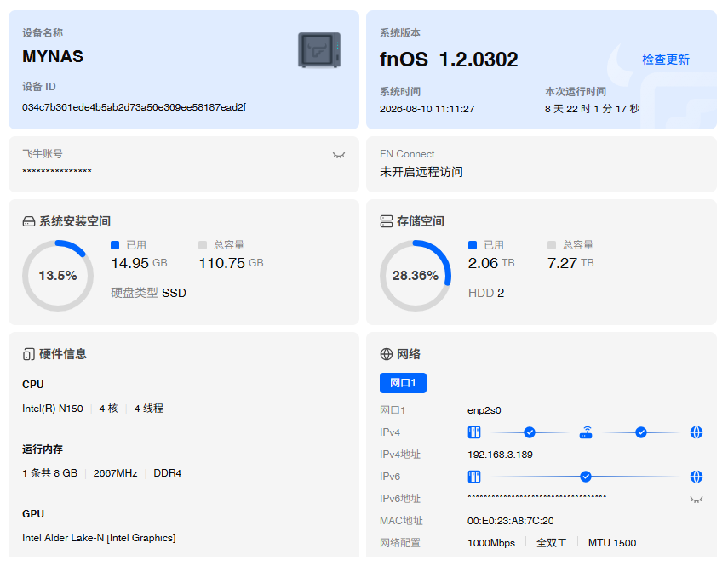This screenshot has height=566, width=728.
Task: Click the 系统安装空间 drive icon
Action: [29, 221]
